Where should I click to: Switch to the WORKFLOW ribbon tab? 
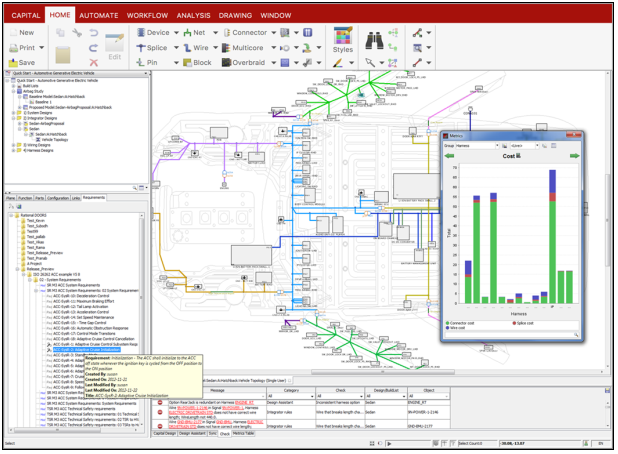click(147, 16)
